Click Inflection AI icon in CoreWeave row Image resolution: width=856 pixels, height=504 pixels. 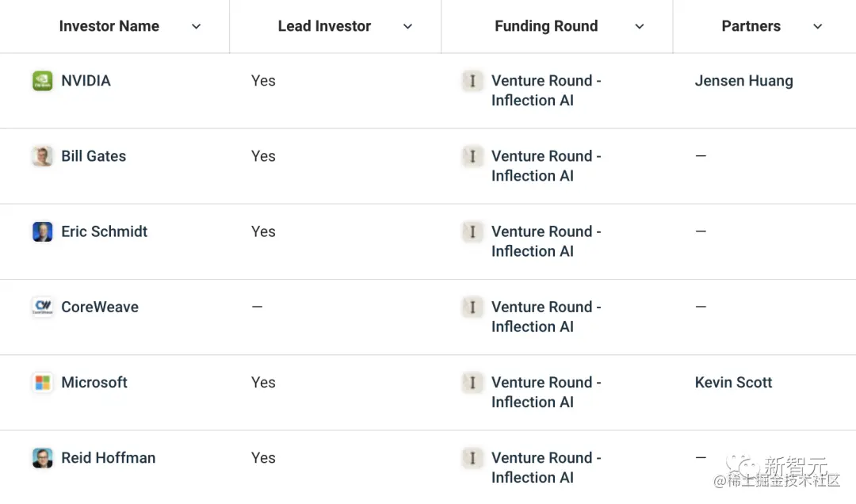click(x=472, y=307)
